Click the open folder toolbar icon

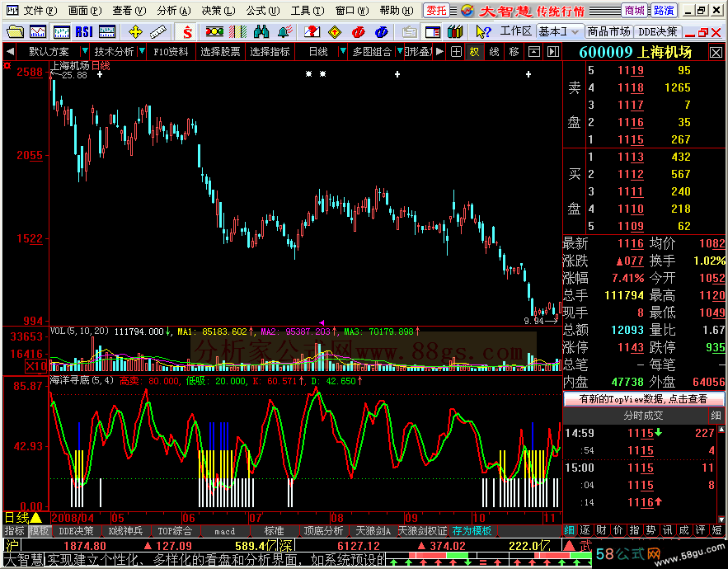pos(15,31)
